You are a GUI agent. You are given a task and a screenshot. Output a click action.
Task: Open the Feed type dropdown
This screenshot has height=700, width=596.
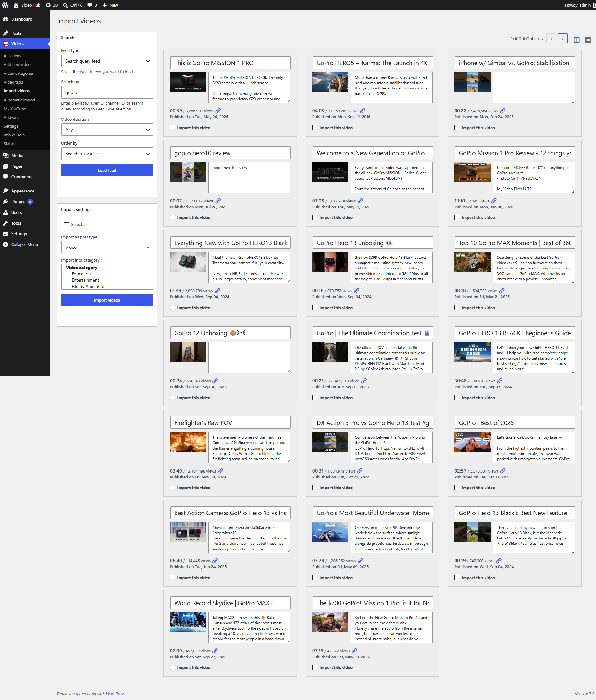point(107,61)
